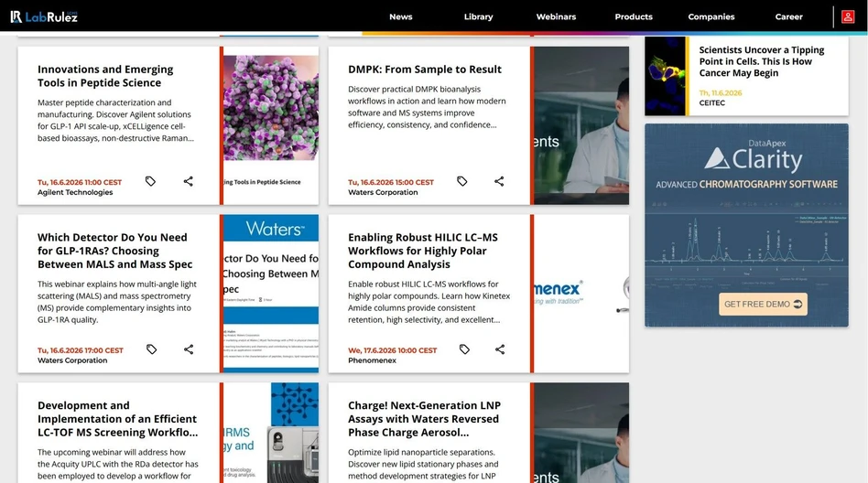Open the News menu
The width and height of the screenshot is (868, 483).
point(401,16)
